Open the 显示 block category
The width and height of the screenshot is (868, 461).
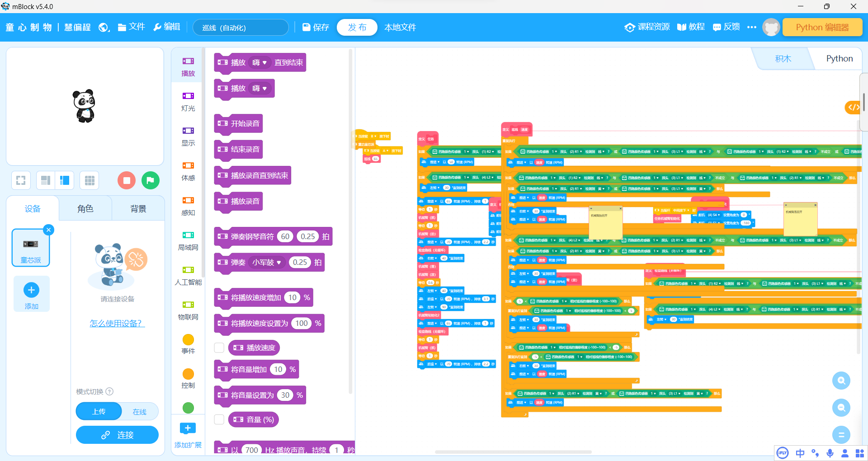tap(188, 136)
